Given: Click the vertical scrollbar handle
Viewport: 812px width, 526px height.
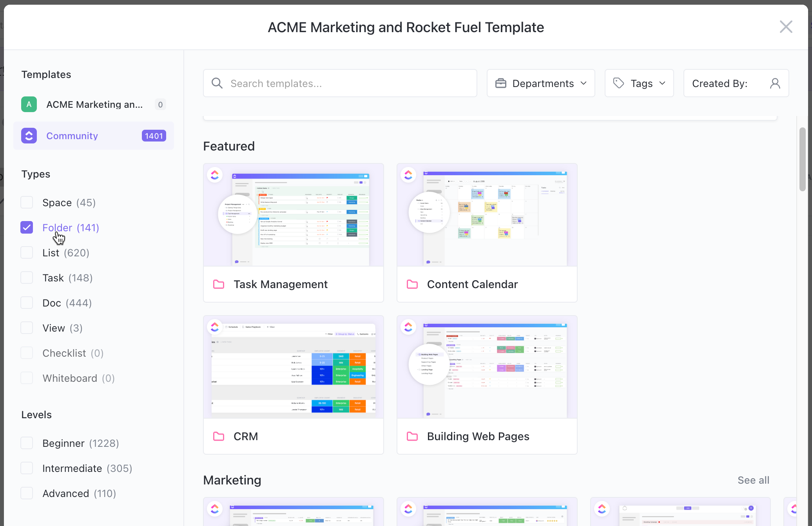Looking at the screenshot, I should tap(802, 159).
